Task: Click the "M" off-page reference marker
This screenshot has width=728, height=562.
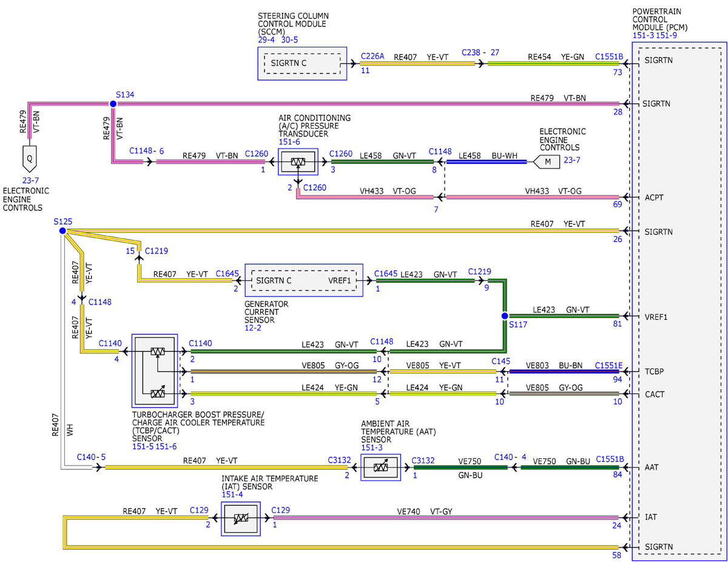Action: 547,162
